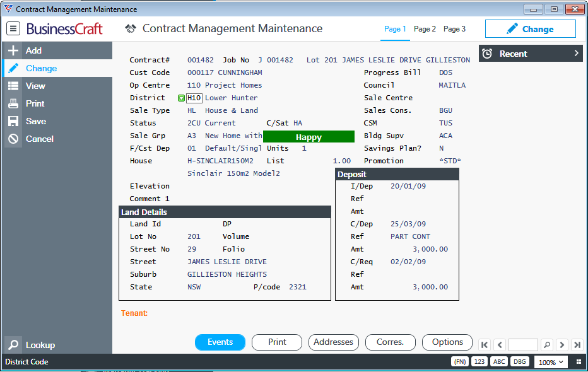
Task: Jump to the first record
Action: (x=485, y=345)
